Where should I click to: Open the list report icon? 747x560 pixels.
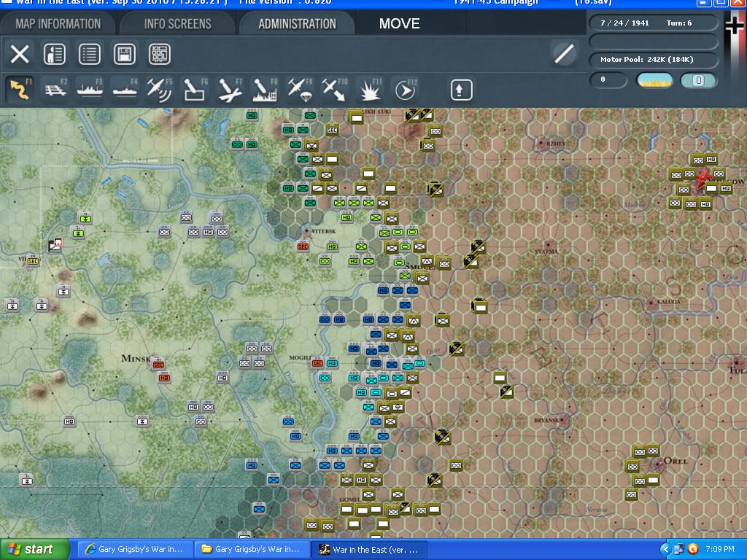coord(90,54)
